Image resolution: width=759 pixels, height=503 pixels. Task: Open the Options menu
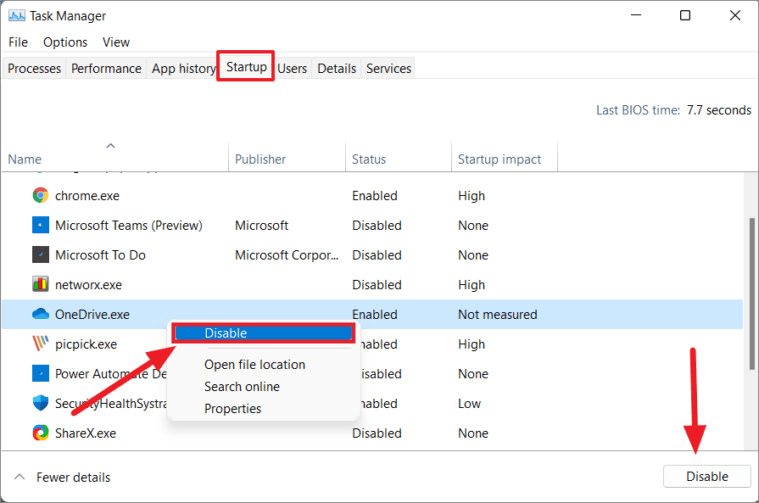coord(65,42)
